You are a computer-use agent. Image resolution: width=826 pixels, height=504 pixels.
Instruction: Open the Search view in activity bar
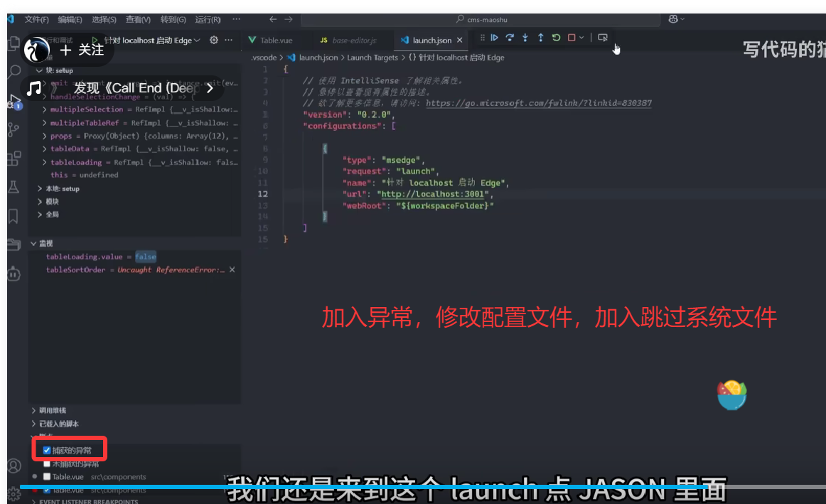click(x=14, y=72)
